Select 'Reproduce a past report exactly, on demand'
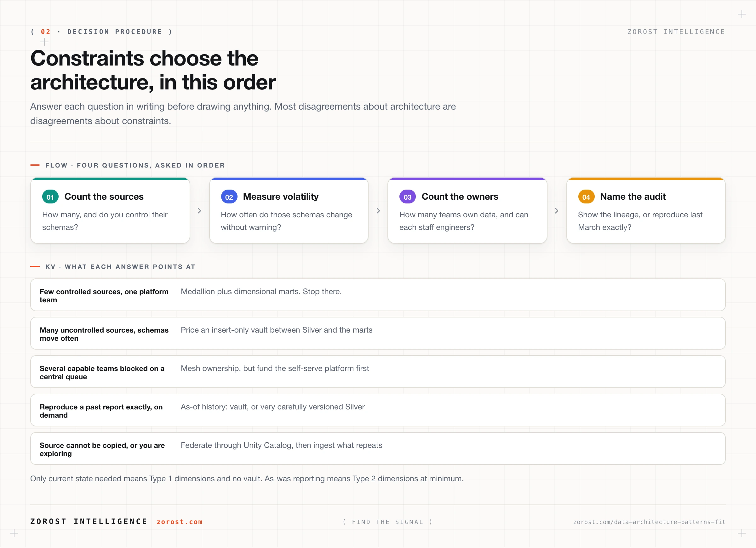Image resolution: width=756 pixels, height=548 pixels. [x=101, y=411]
